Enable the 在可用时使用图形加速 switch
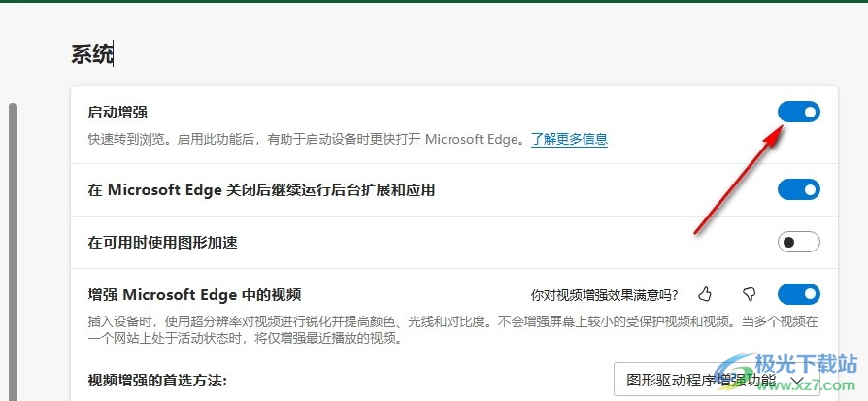 click(x=799, y=242)
